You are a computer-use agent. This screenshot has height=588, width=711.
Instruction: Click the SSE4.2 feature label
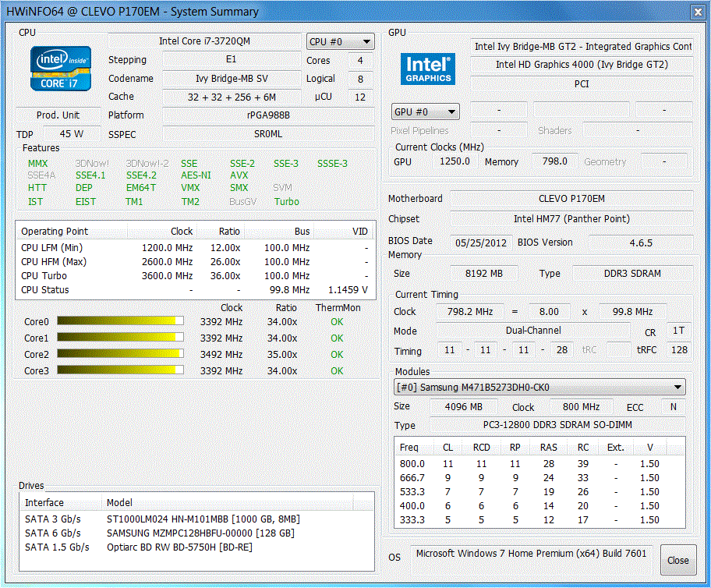[x=141, y=175]
